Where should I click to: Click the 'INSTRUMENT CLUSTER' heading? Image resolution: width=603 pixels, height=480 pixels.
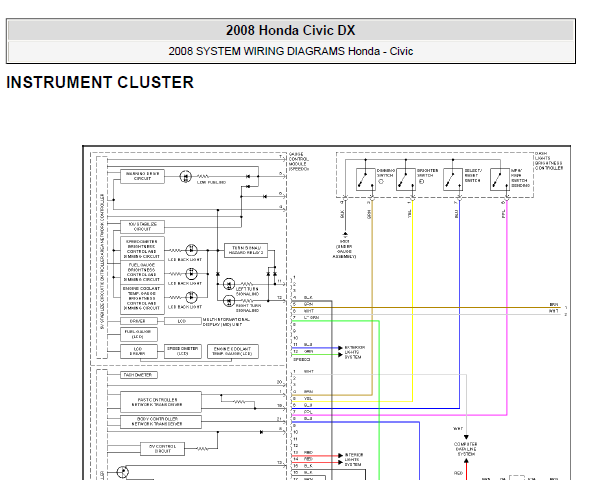[100, 82]
